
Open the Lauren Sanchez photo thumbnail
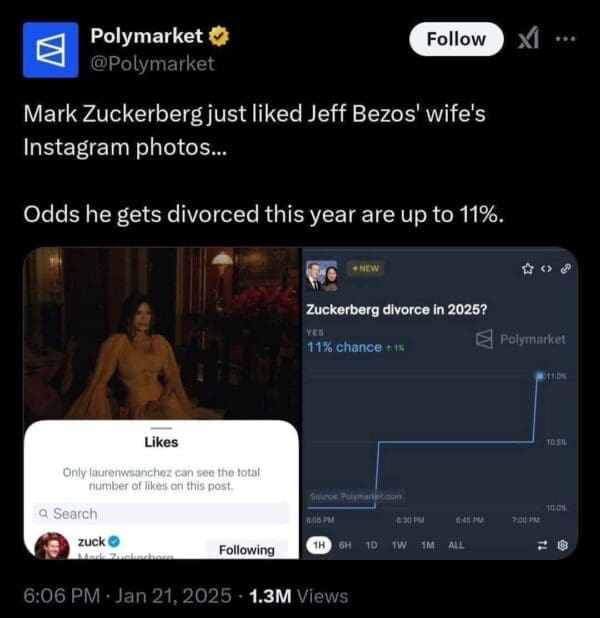pyautogui.click(x=162, y=335)
